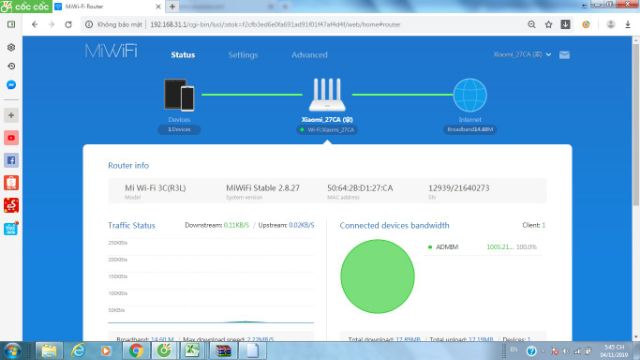Click the Broadband speed badge under Internet
The image size is (640, 360).
point(470,129)
